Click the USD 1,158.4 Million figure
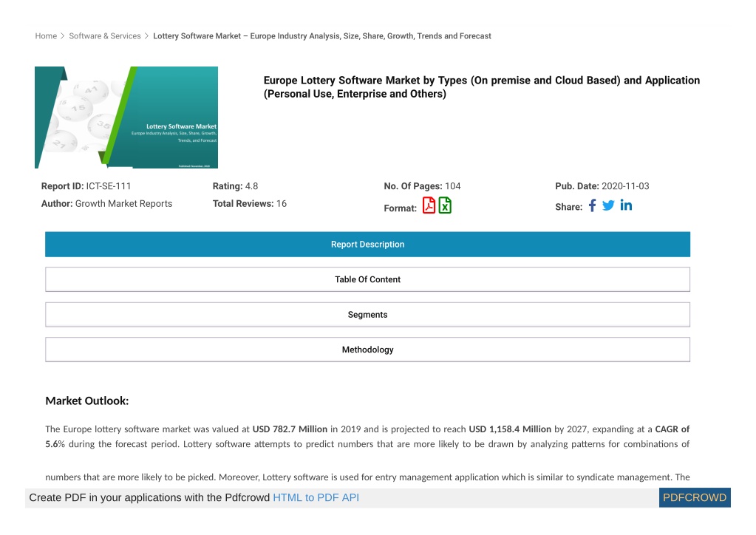This screenshot has width=756, height=535. tap(510, 429)
